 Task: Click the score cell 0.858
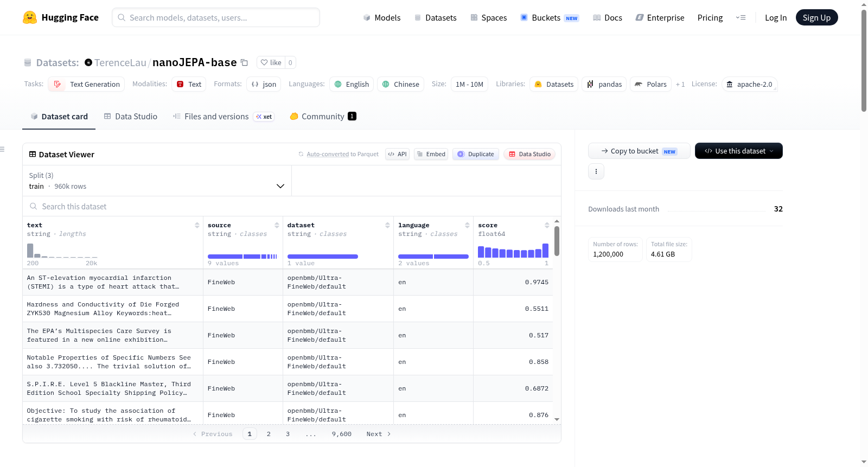(539, 362)
